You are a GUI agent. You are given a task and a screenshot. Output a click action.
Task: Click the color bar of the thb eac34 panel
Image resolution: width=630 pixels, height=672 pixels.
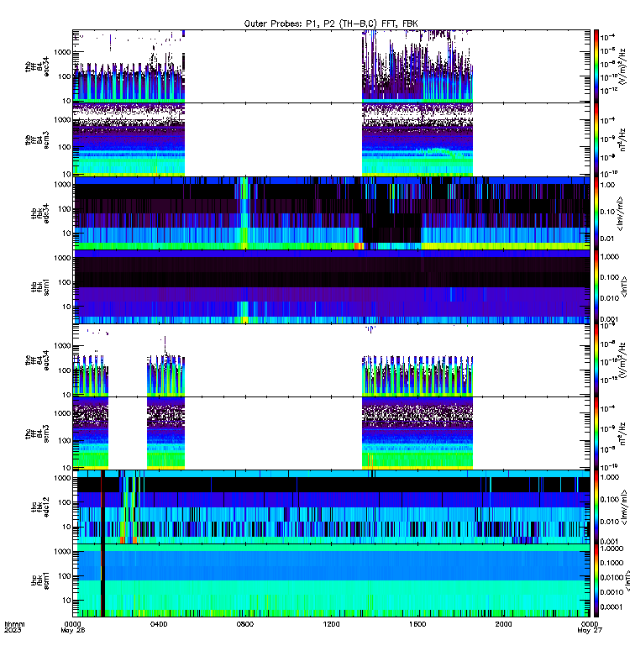point(596,66)
